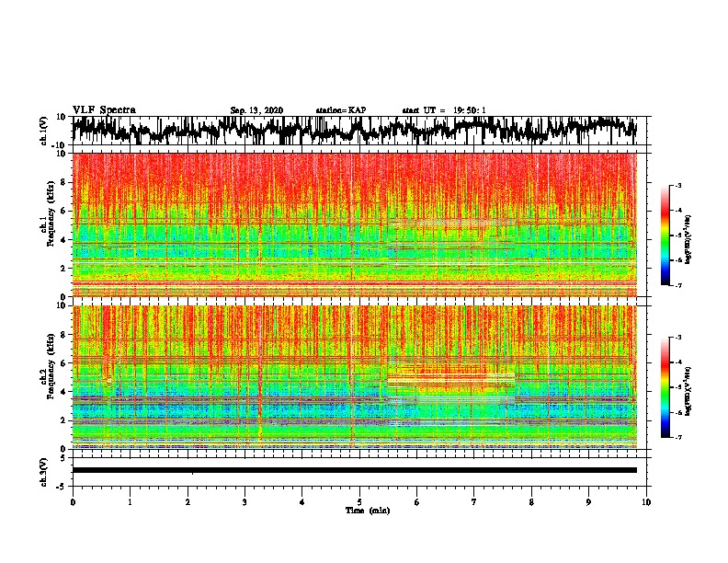Screen dimensions: 728x563
Task: Click the "2" kHz tick on ch.2 spectrogram
Action: tap(63, 420)
